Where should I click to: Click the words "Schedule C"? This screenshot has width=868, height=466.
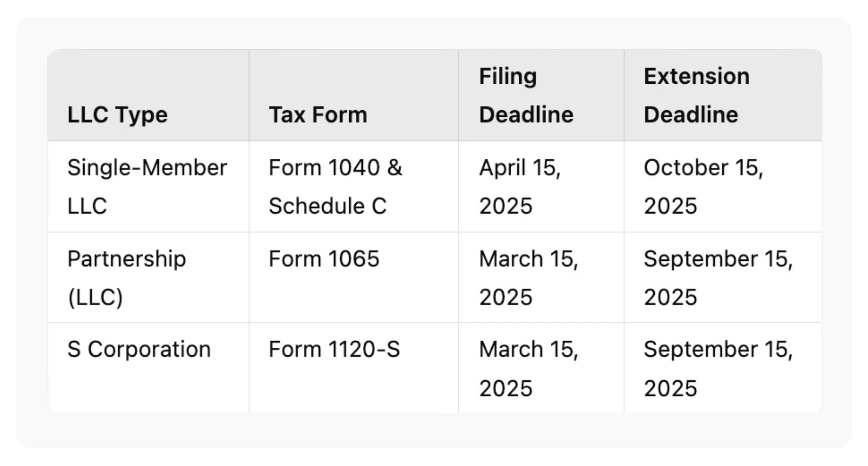tap(327, 206)
